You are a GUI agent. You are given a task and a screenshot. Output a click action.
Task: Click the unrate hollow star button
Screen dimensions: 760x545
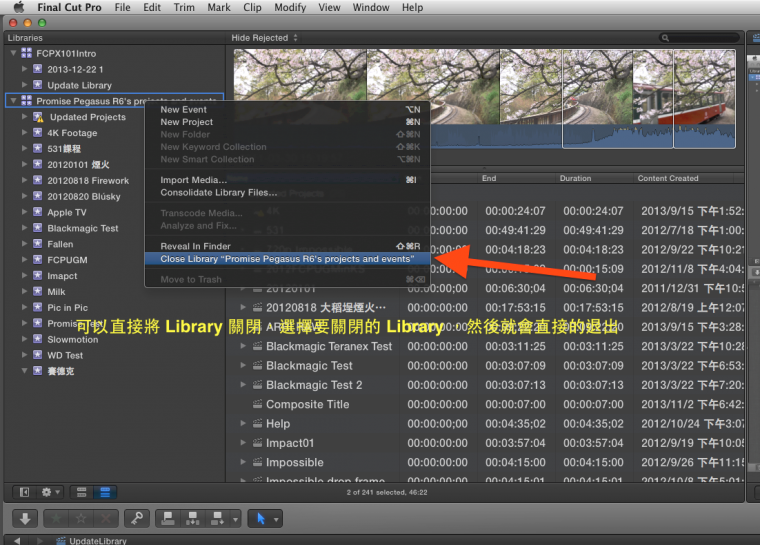click(x=81, y=518)
